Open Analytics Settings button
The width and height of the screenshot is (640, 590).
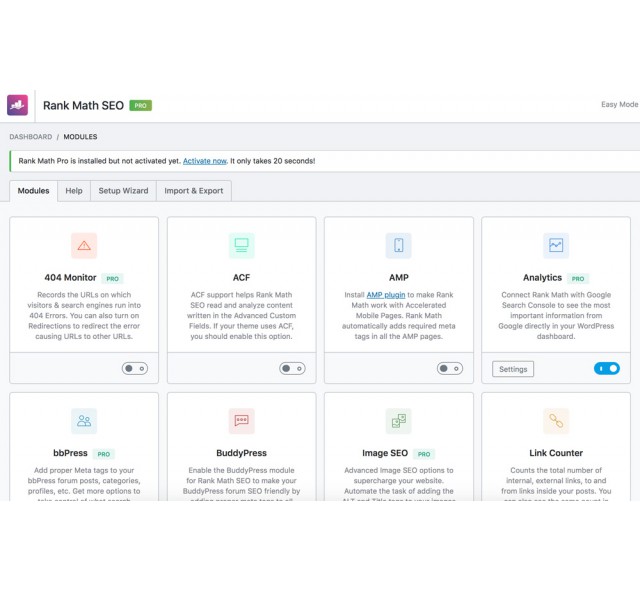[513, 369]
